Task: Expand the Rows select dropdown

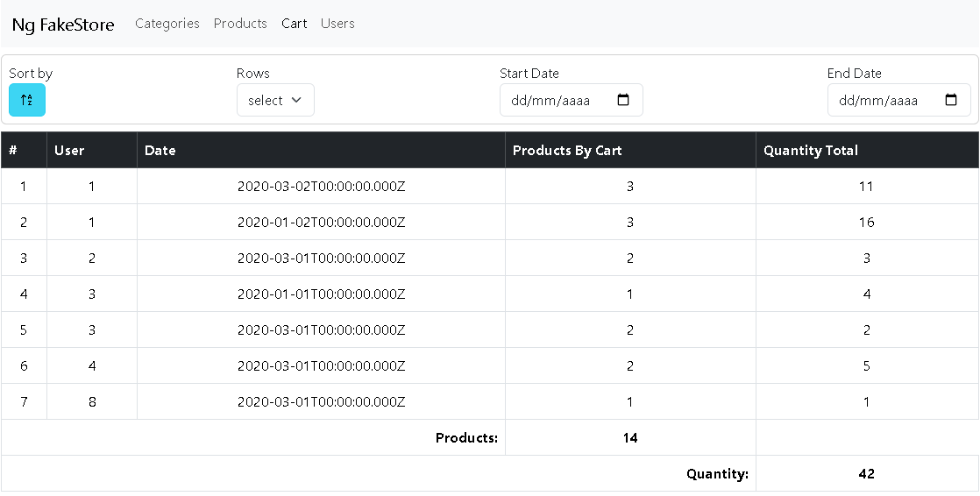Action: 275,100
